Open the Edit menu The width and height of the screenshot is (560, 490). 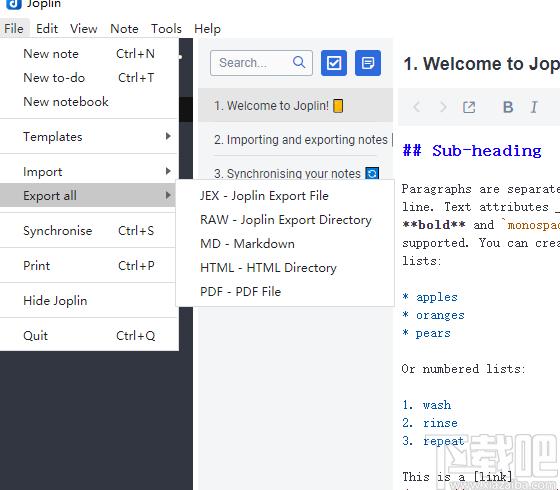[47, 29]
